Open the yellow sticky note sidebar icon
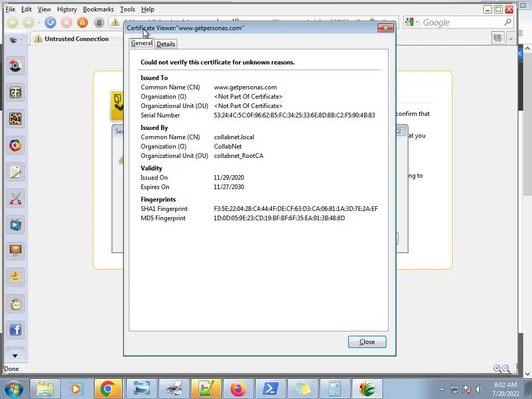The image size is (532, 399). click(x=15, y=277)
